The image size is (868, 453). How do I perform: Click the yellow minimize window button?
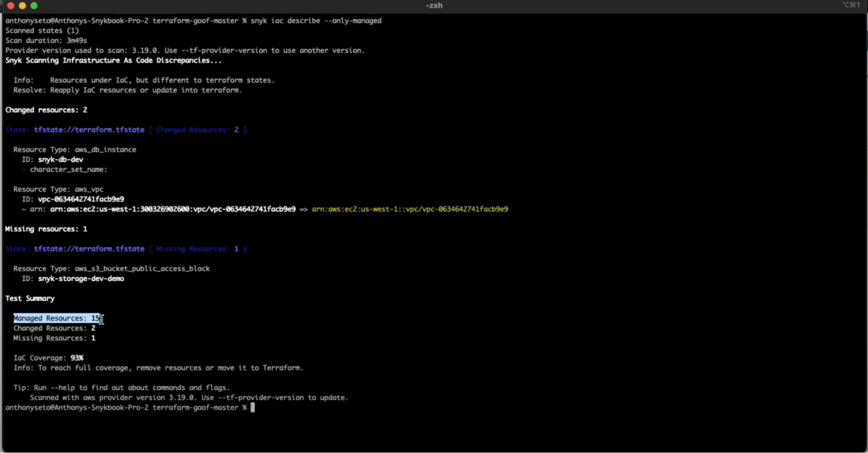click(x=23, y=6)
